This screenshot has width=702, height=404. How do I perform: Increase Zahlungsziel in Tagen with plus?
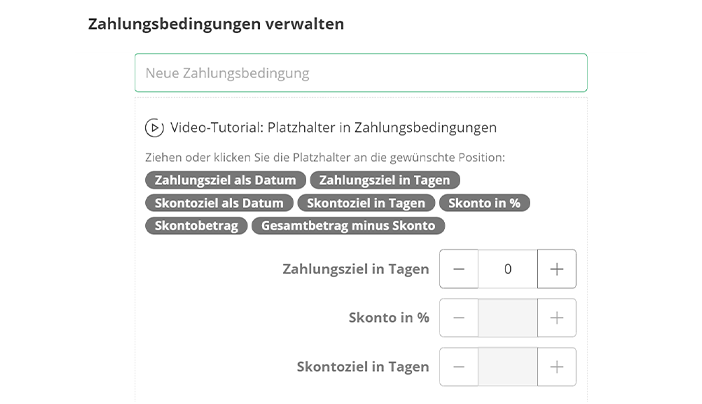coord(556,269)
